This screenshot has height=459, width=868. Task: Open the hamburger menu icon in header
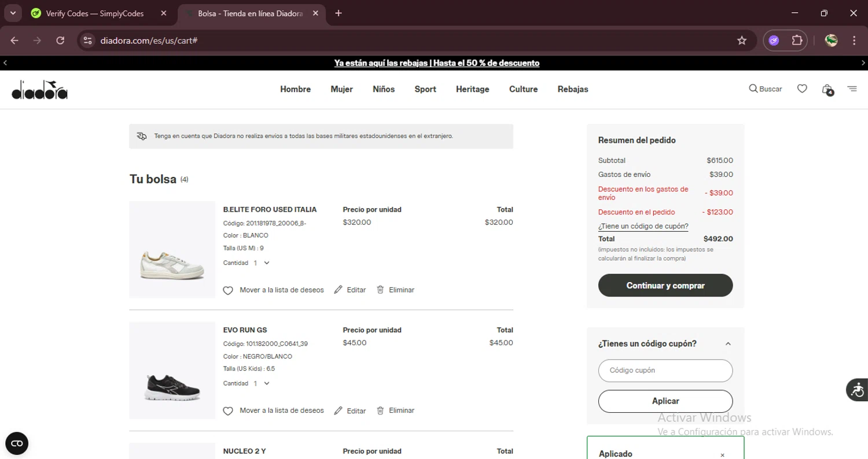[x=852, y=89]
